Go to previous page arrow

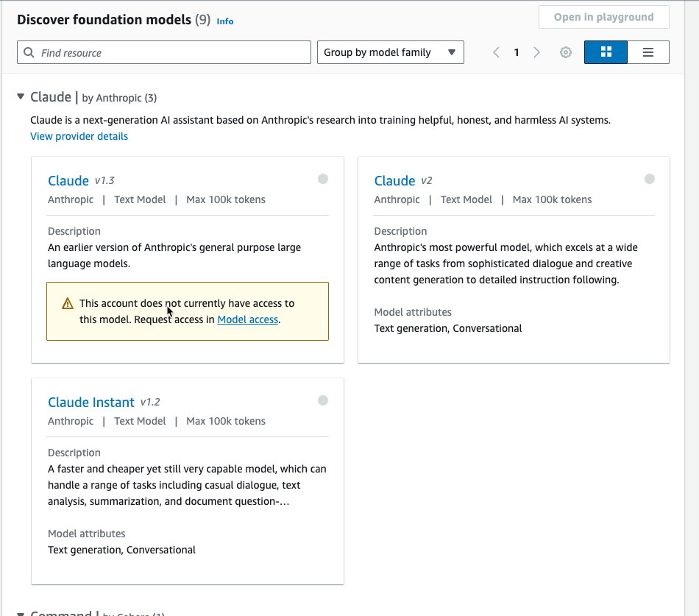pyautogui.click(x=496, y=52)
